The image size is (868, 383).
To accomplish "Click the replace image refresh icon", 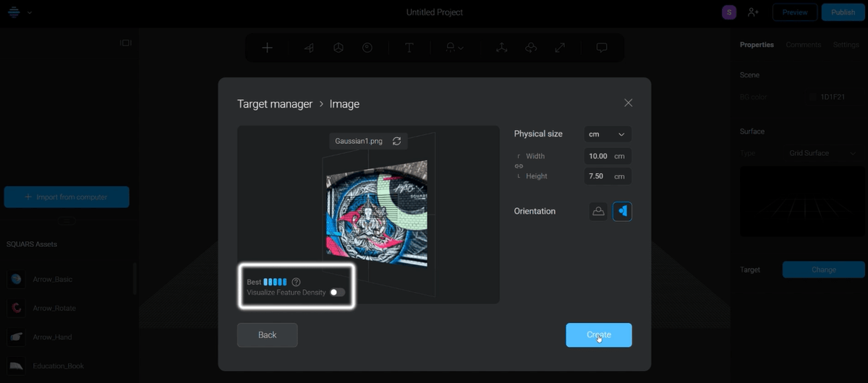I will [x=396, y=141].
